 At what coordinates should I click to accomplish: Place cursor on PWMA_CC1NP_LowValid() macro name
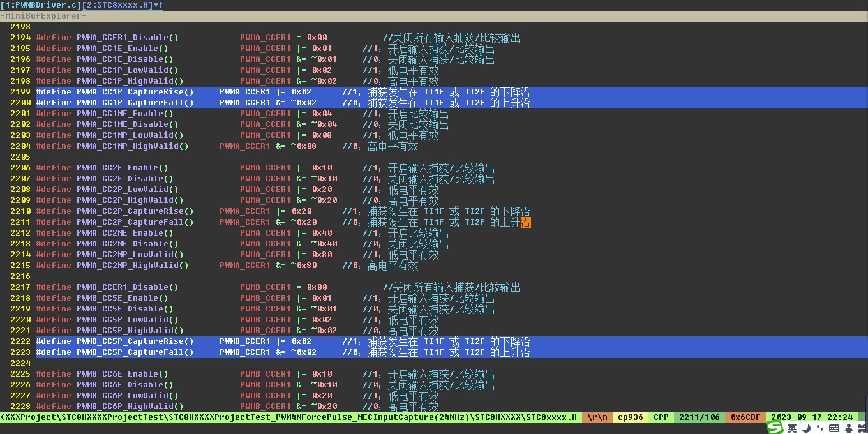[x=130, y=135]
